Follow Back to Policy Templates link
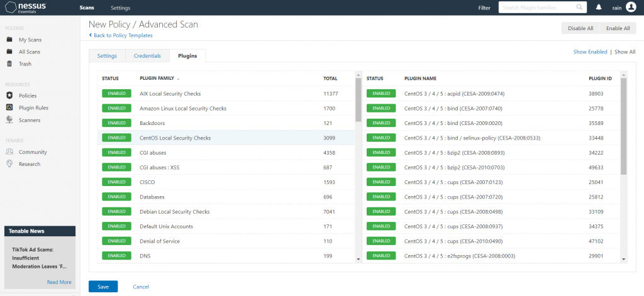 [123, 35]
